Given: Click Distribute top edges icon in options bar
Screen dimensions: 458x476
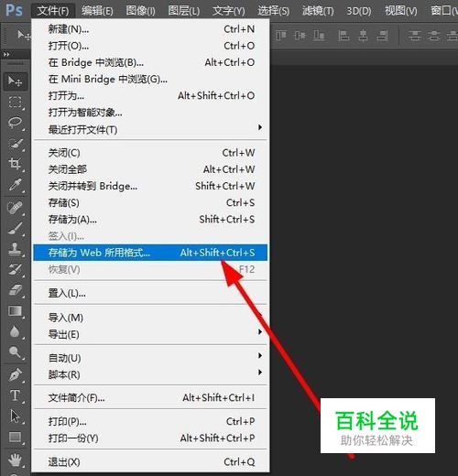Looking at the screenshot, I should pyautogui.click(x=414, y=36).
